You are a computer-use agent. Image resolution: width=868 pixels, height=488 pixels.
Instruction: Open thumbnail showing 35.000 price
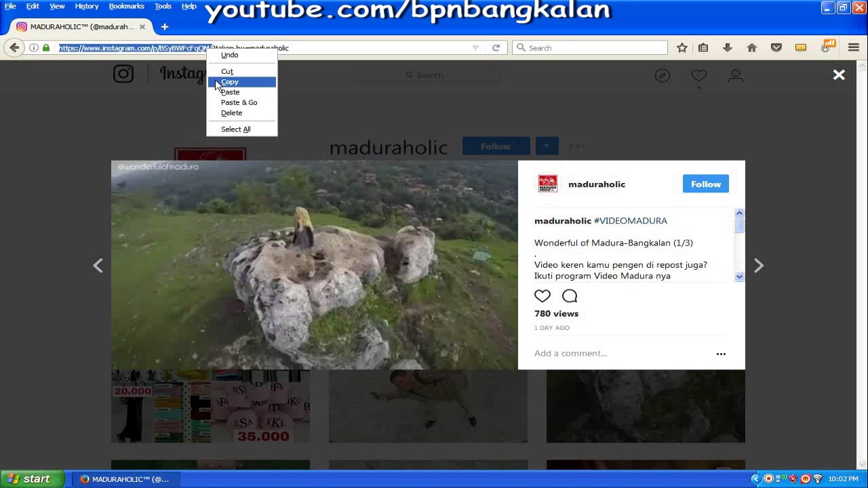tap(210, 406)
